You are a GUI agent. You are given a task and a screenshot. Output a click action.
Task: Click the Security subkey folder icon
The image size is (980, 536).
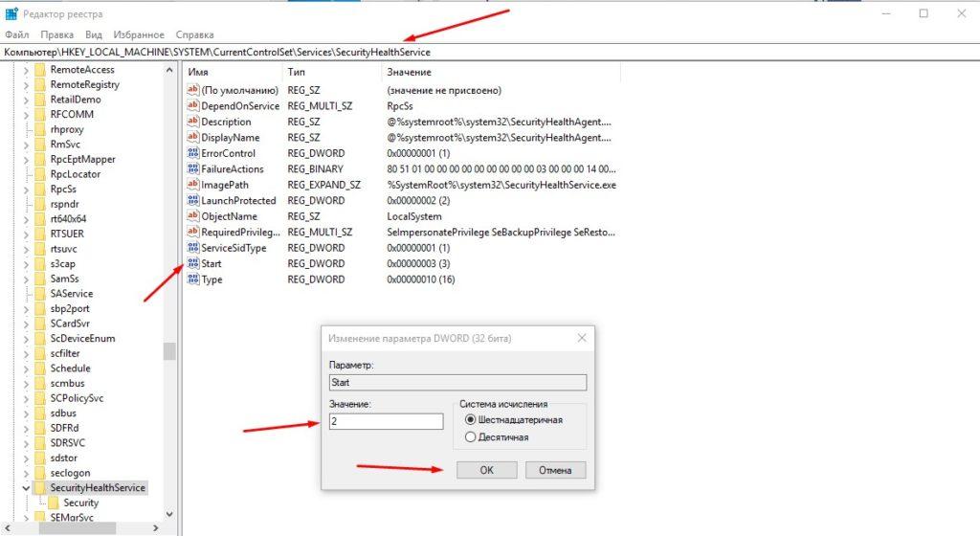pos(54,502)
